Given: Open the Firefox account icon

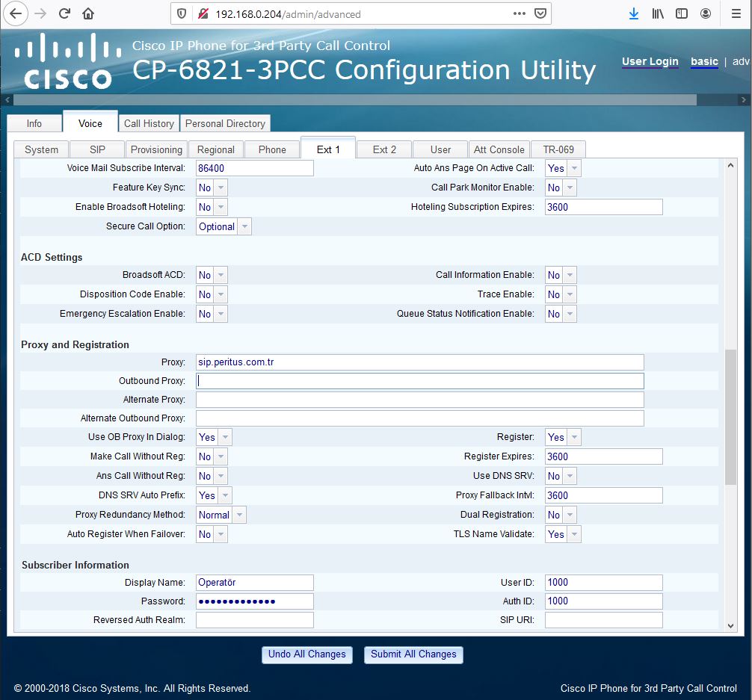Looking at the screenshot, I should click(706, 13).
